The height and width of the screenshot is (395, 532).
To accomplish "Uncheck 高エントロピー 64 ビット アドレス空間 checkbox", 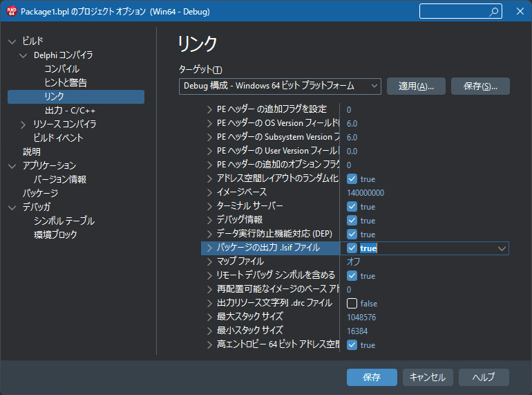I will point(352,345).
